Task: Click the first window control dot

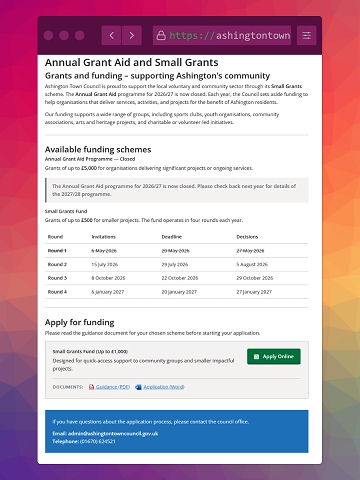Action: pyautogui.click(x=48, y=35)
